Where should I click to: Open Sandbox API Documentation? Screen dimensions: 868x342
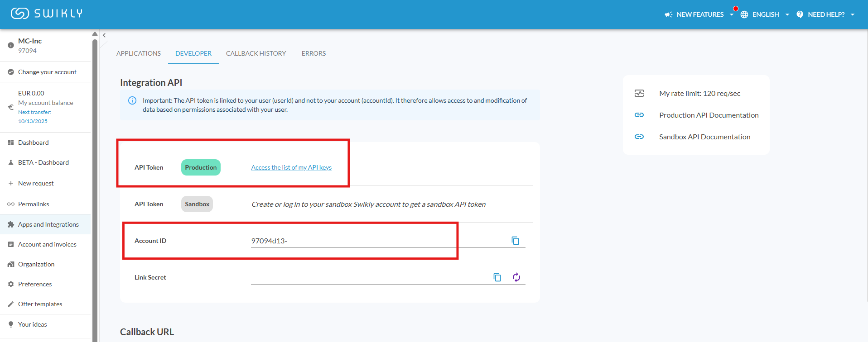tap(705, 137)
